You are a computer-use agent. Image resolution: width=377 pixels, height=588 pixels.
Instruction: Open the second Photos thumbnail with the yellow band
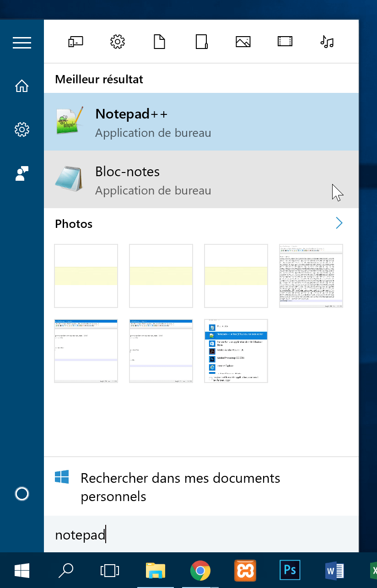pos(161,276)
